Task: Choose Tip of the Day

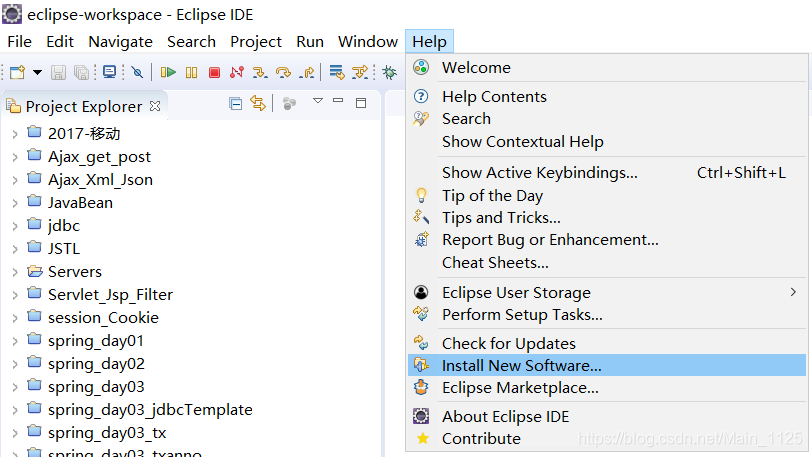Action: coord(607,195)
